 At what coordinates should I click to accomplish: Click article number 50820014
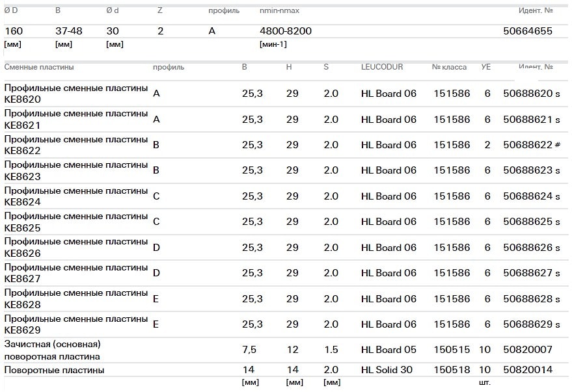click(527, 370)
